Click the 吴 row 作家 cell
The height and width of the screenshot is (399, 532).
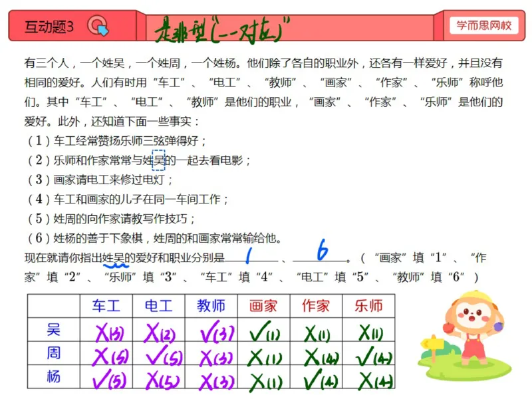pyautogui.click(x=317, y=329)
